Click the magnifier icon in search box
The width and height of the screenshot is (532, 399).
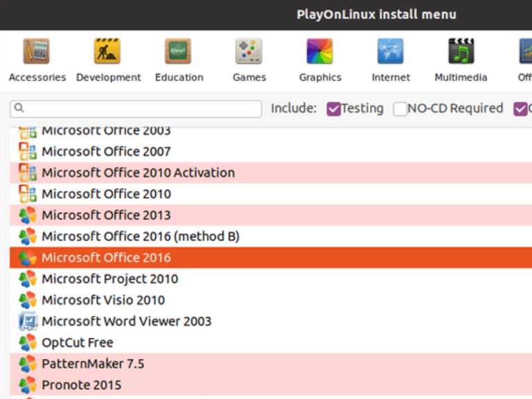[19, 108]
